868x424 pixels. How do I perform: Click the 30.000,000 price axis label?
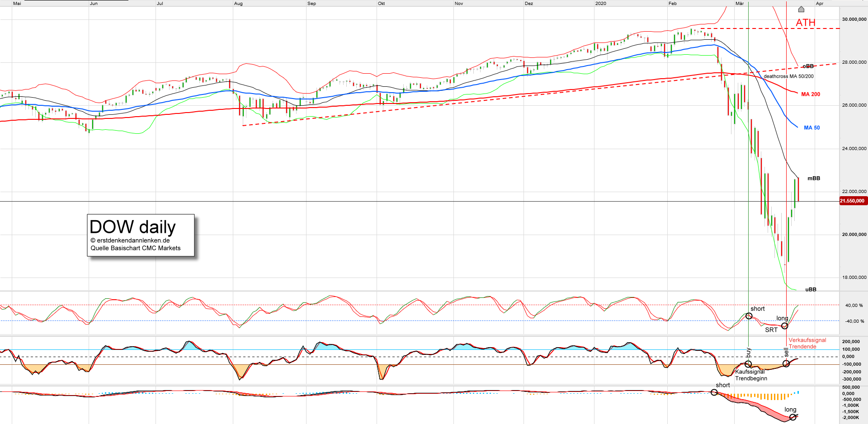point(854,19)
